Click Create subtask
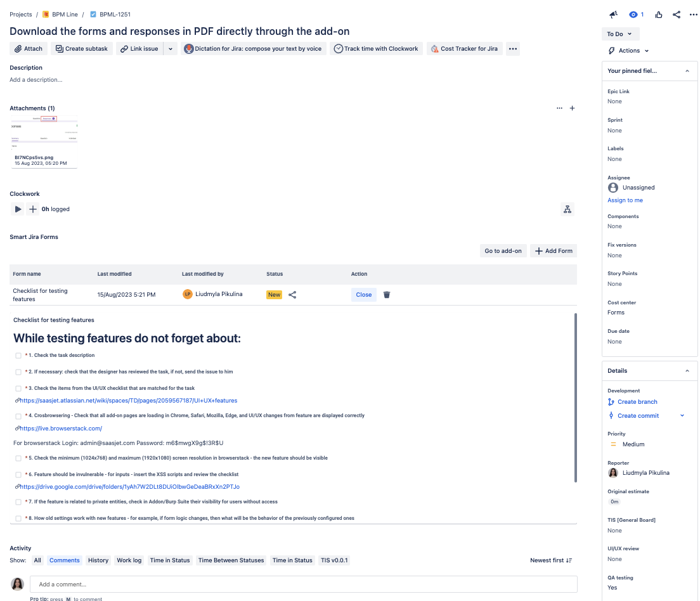 click(x=82, y=49)
